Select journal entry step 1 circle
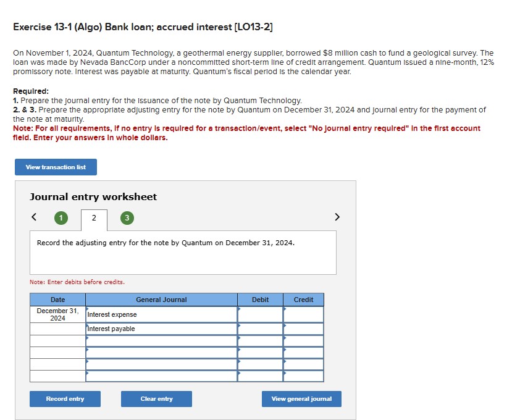The width and height of the screenshot is (520, 420). click(x=61, y=218)
